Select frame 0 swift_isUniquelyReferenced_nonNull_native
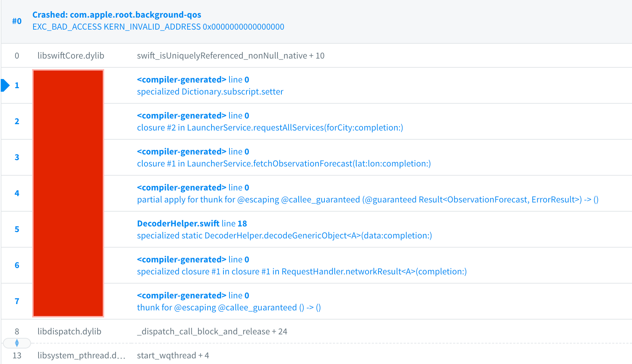Screen dimensions: 632x364 tap(231, 56)
